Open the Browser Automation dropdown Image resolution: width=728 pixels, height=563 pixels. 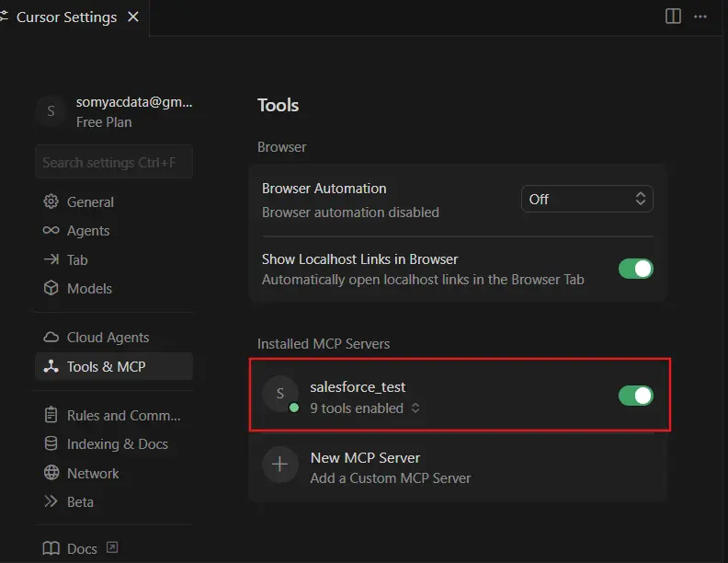(587, 199)
